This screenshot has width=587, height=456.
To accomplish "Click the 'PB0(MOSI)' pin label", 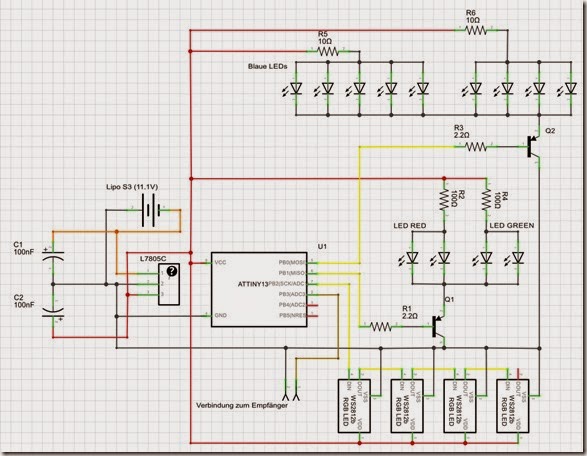I will click(x=292, y=263).
